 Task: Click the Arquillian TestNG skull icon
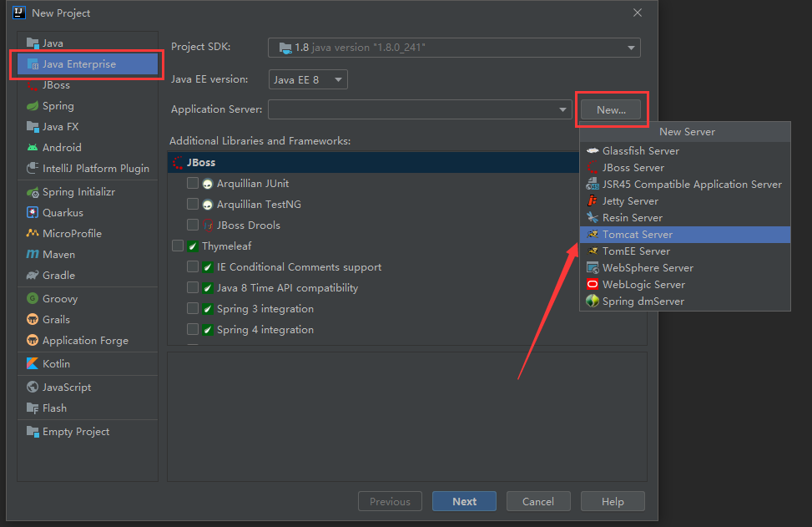tap(208, 205)
